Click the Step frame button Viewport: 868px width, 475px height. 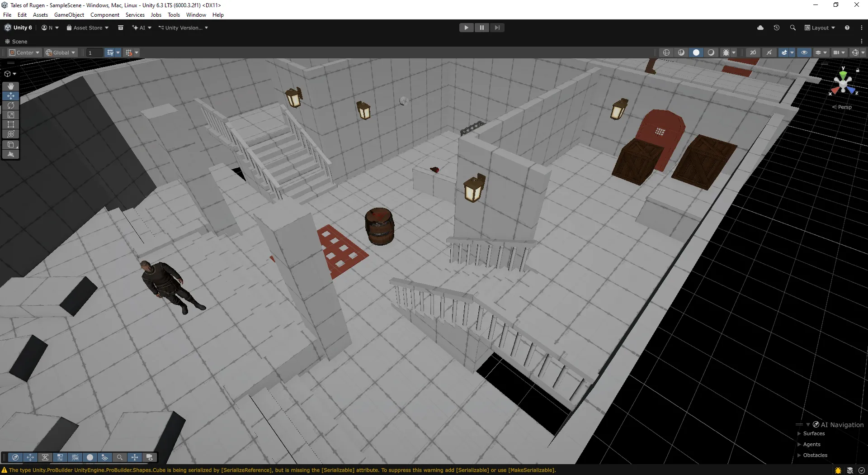497,28
